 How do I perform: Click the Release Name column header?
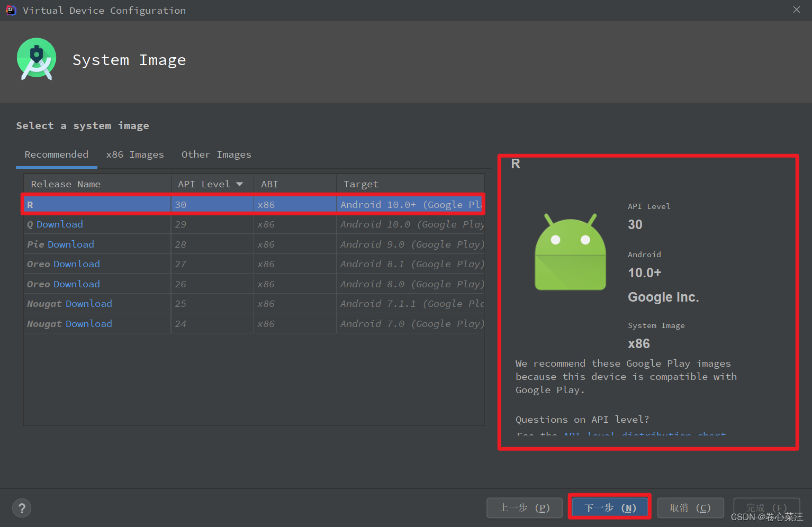pyautogui.click(x=97, y=184)
